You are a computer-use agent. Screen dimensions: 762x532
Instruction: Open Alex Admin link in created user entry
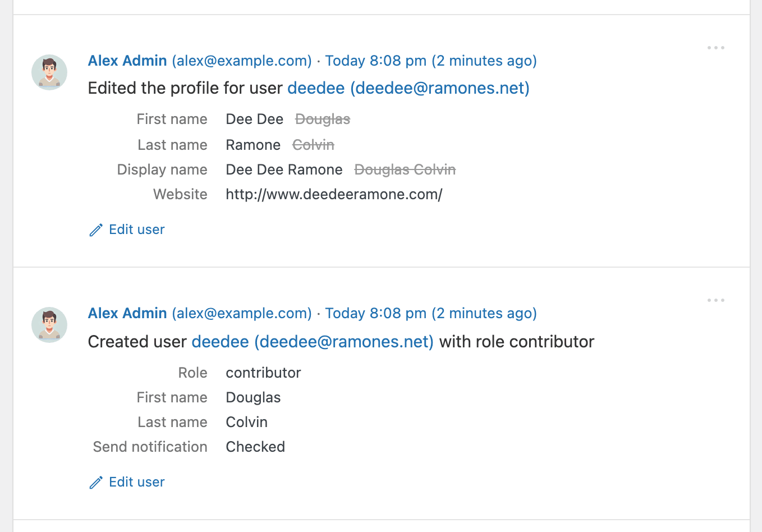(127, 313)
